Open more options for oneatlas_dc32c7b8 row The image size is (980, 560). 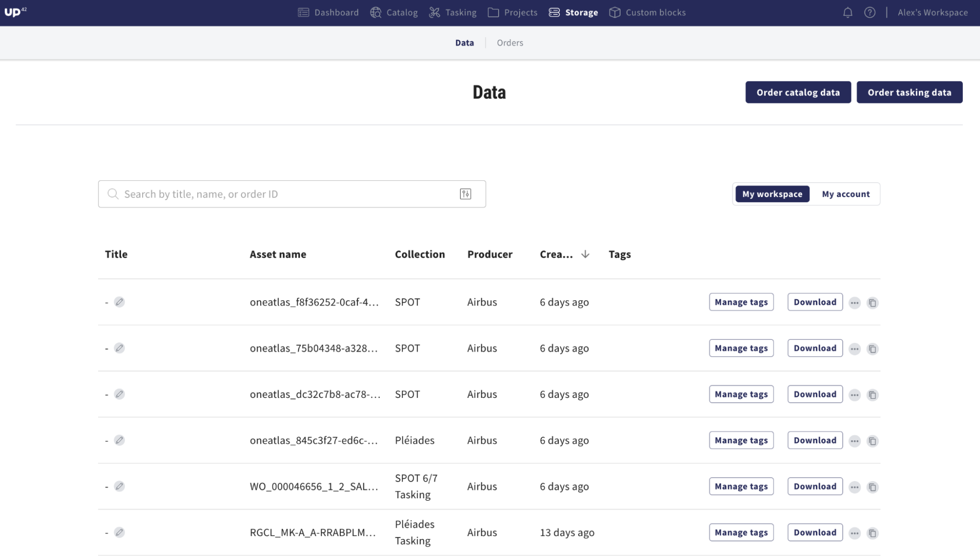(x=854, y=395)
